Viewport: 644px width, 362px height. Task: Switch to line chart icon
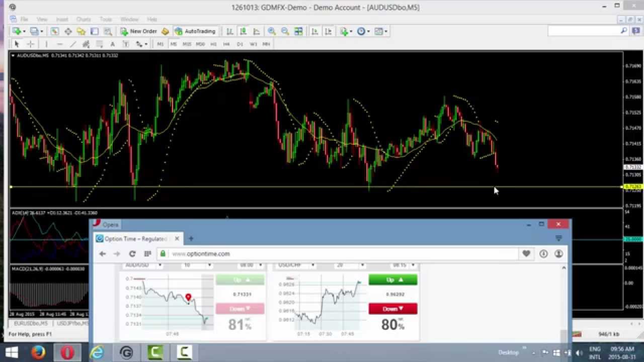256,31
